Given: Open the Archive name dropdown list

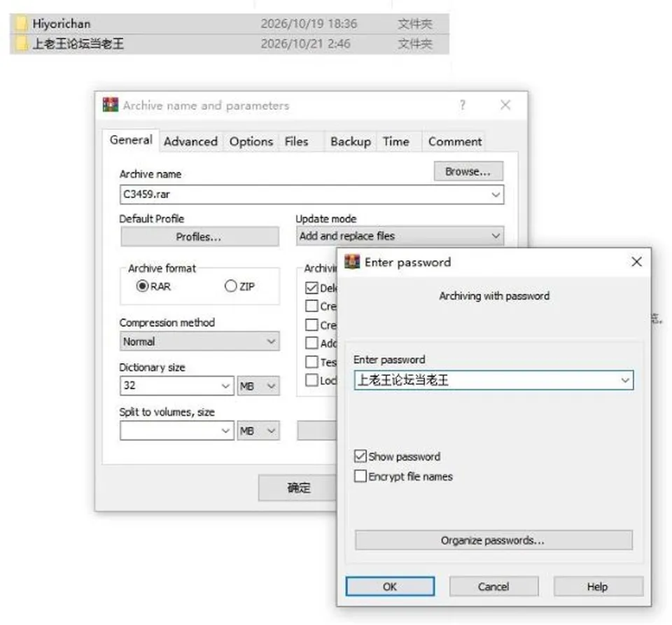Looking at the screenshot, I should point(496,195).
